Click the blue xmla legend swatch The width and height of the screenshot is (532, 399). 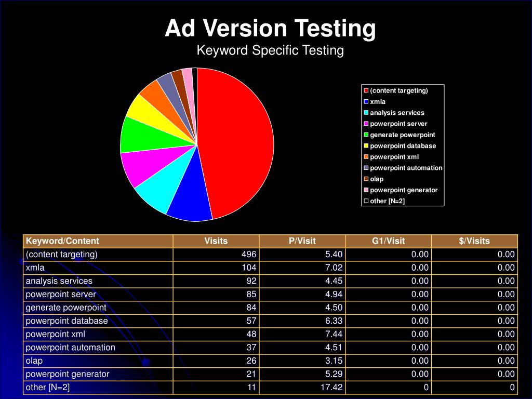pos(366,101)
